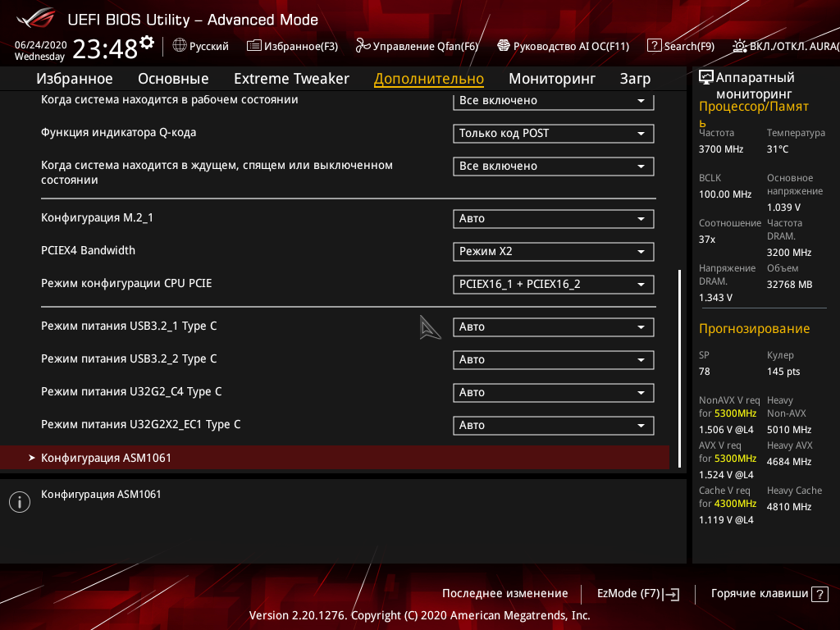
Task: Open Управление Qfan(F6) fan control
Action: pyautogui.click(x=417, y=46)
